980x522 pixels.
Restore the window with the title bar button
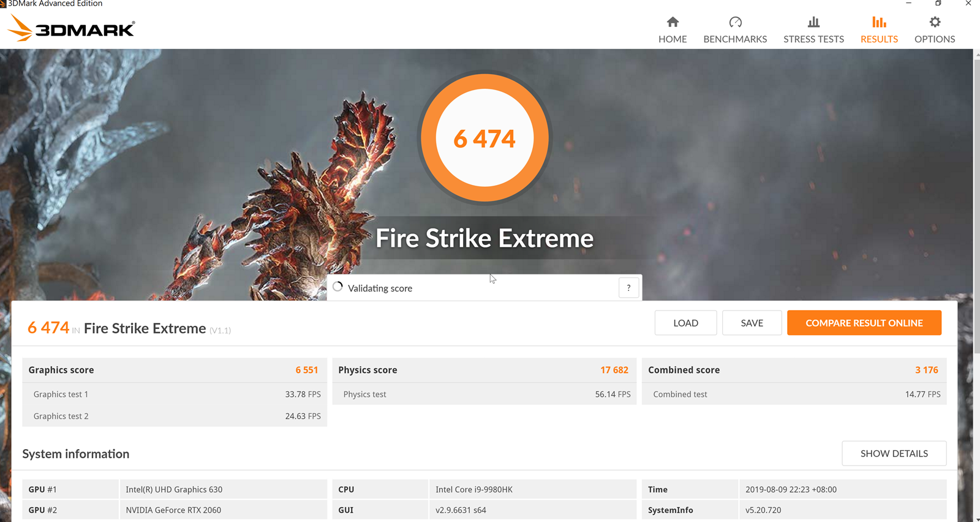tap(938, 4)
